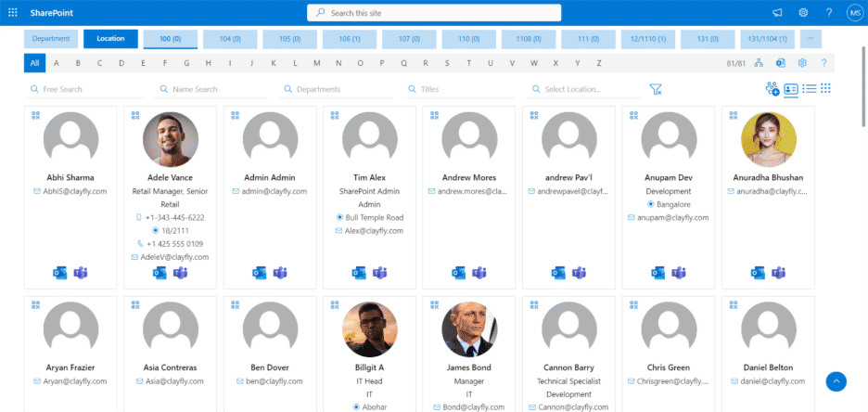
Task: Click the SharePoint title link
Action: (52, 13)
